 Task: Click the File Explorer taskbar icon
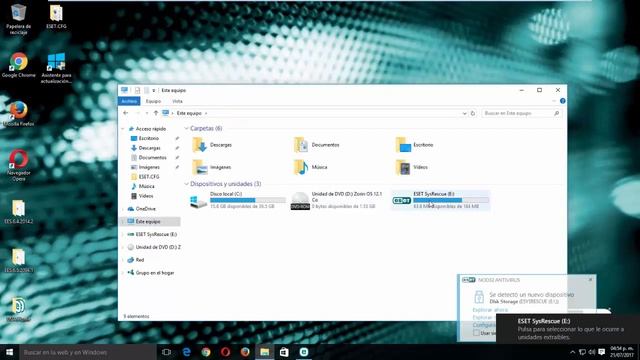pyautogui.click(x=264, y=352)
